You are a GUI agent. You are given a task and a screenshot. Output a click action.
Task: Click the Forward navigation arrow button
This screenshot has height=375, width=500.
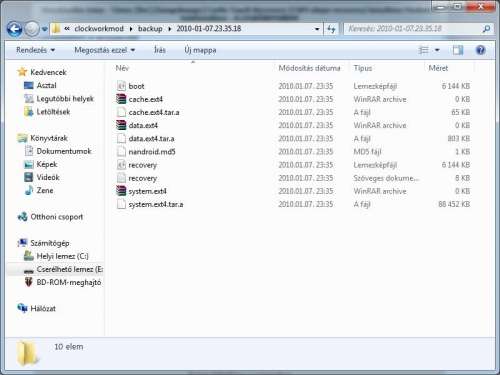32,29
